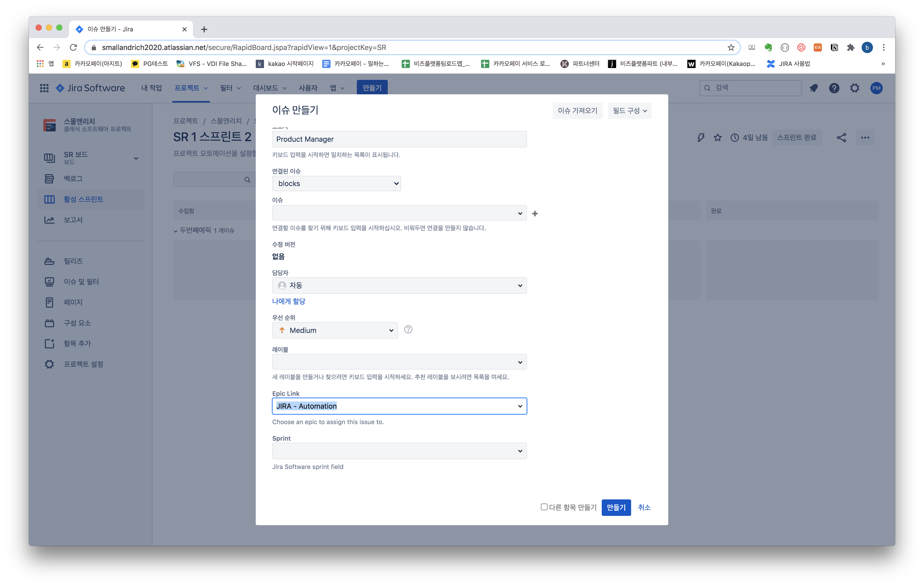Viewport: 924px width, 587px height.
Task: Click the plus icon next to issue field
Action: point(535,214)
